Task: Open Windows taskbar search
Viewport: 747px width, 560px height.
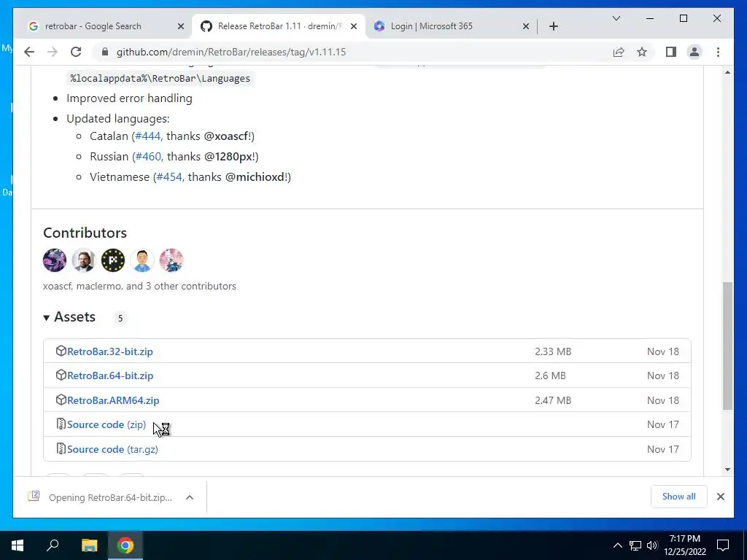Action: coord(53,545)
